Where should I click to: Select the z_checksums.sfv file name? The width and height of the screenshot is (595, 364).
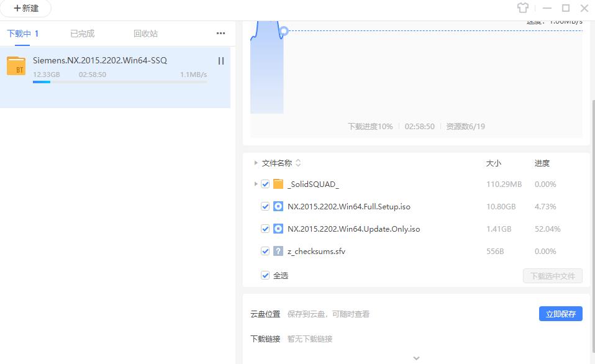pyautogui.click(x=317, y=252)
